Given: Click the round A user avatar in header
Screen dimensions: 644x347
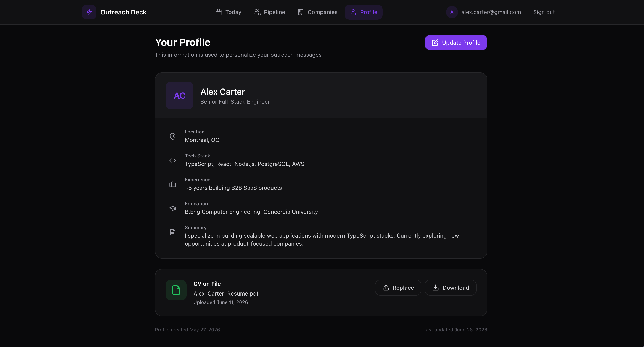Looking at the screenshot, I should (x=452, y=12).
